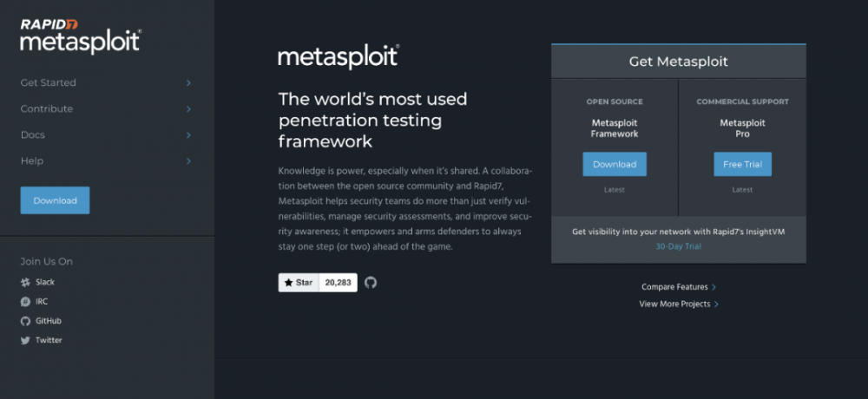Follow the Compare Features link

point(675,287)
